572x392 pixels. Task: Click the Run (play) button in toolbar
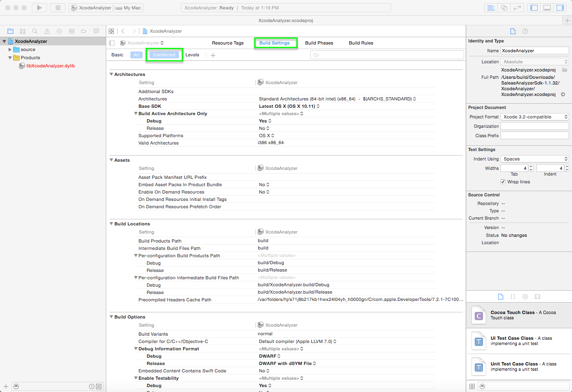tap(39, 8)
